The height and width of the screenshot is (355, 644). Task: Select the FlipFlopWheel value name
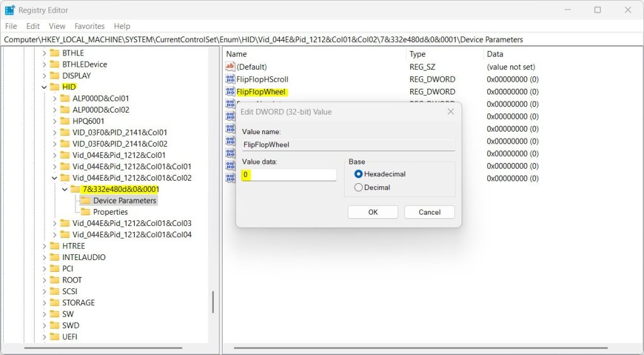point(261,92)
